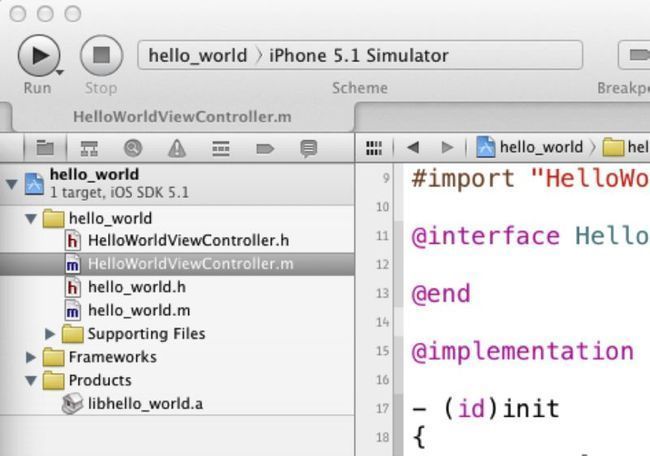The height and width of the screenshot is (456, 650).
Task: Show the Breakpoint navigator
Action: (x=265, y=148)
